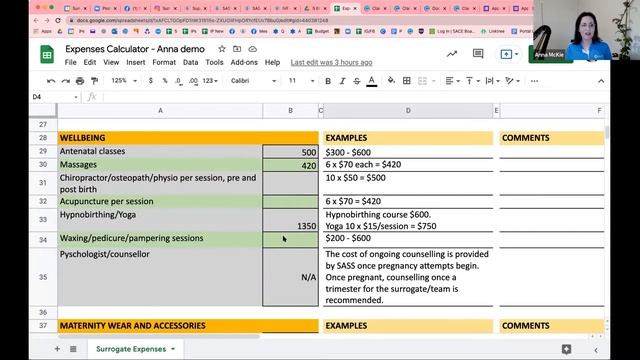Star the Expenses Calculator document
The width and height of the screenshot is (640, 360).
[222, 49]
